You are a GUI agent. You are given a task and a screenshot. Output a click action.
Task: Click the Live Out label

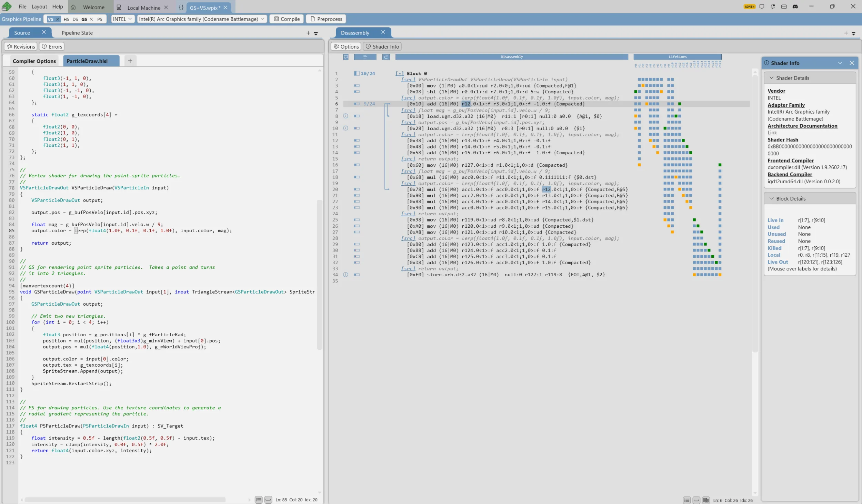pos(778,262)
